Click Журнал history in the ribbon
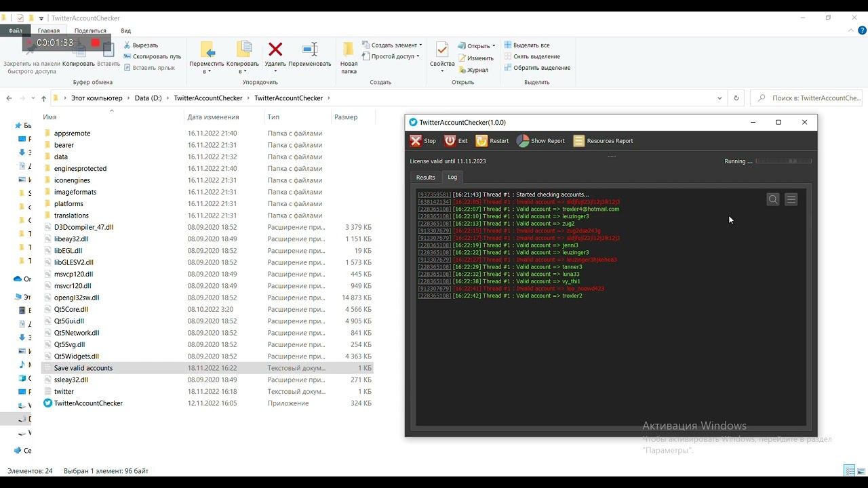 tap(473, 70)
